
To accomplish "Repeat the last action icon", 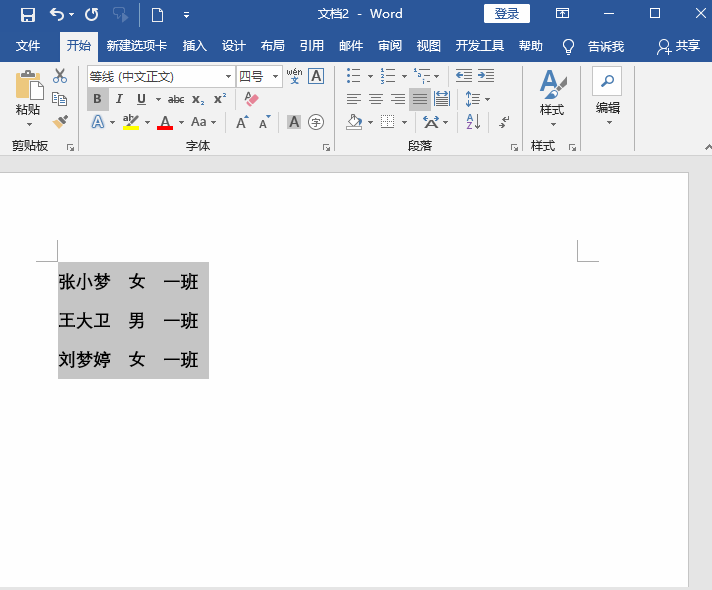I will click(92, 15).
